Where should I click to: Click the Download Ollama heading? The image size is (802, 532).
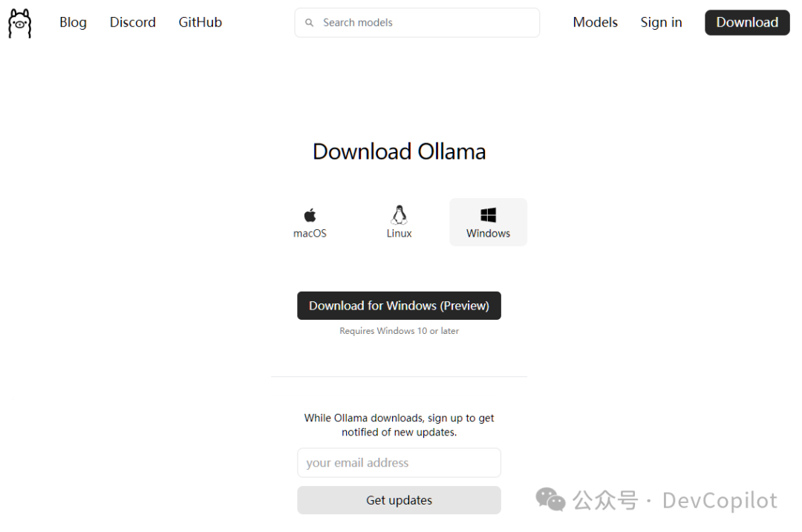point(399,152)
